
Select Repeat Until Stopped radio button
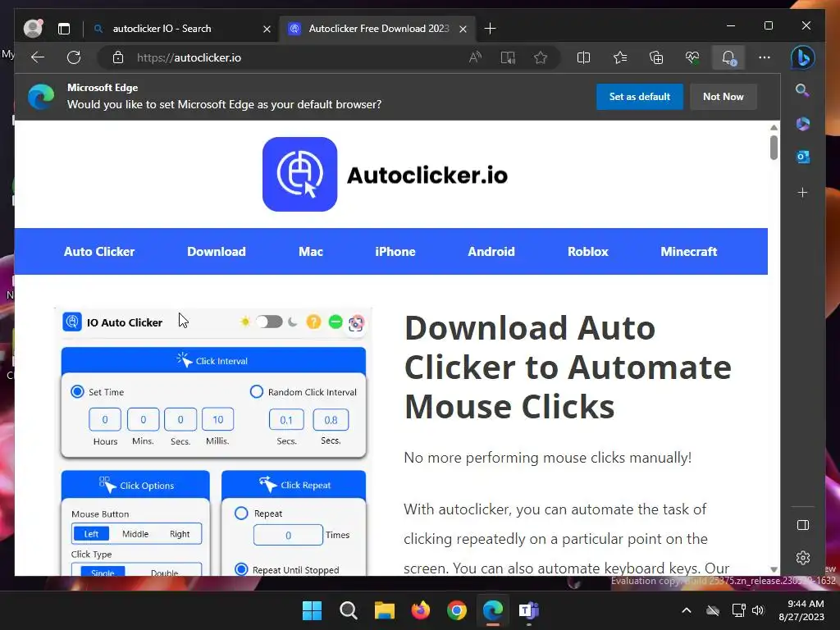pos(241,569)
